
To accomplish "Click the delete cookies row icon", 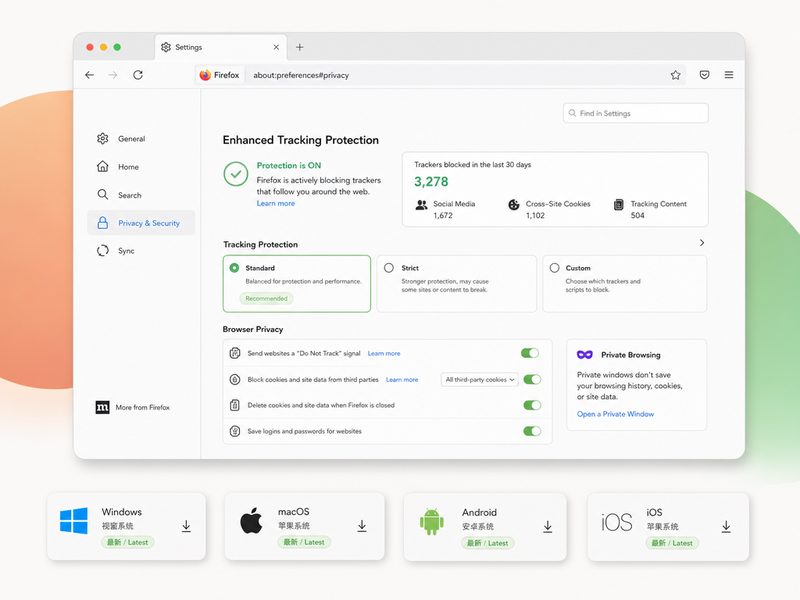I will click(x=235, y=405).
